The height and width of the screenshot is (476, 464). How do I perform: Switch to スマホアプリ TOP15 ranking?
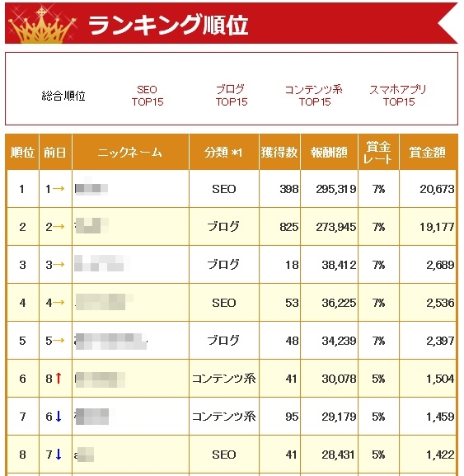[398, 96]
